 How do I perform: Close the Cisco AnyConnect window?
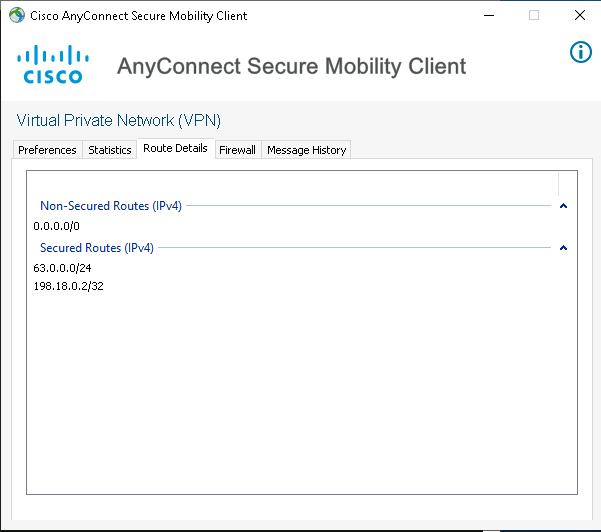coord(580,16)
